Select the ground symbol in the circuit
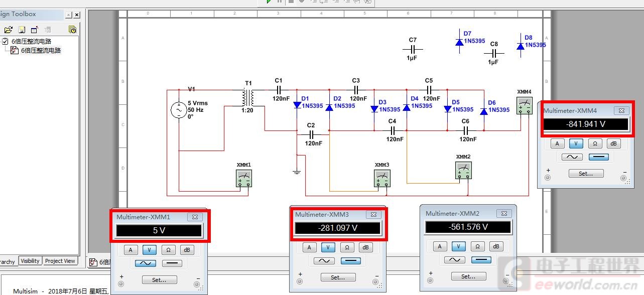The image size is (644, 295). click(297, 173)
